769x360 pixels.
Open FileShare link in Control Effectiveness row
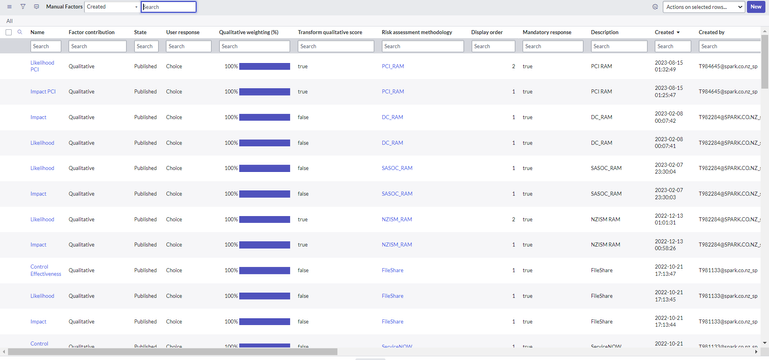tap(392, 270)
